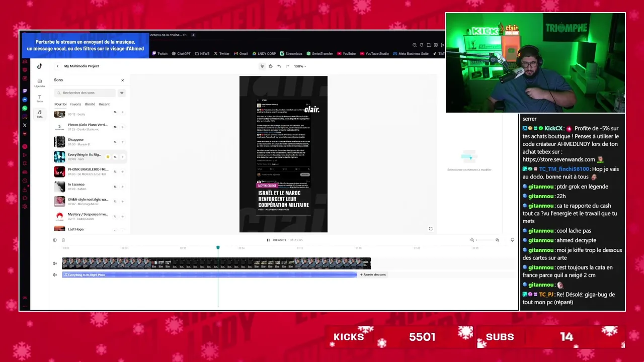Select the pointer selection tool
644x362 pixels.
tap(262, 66)
